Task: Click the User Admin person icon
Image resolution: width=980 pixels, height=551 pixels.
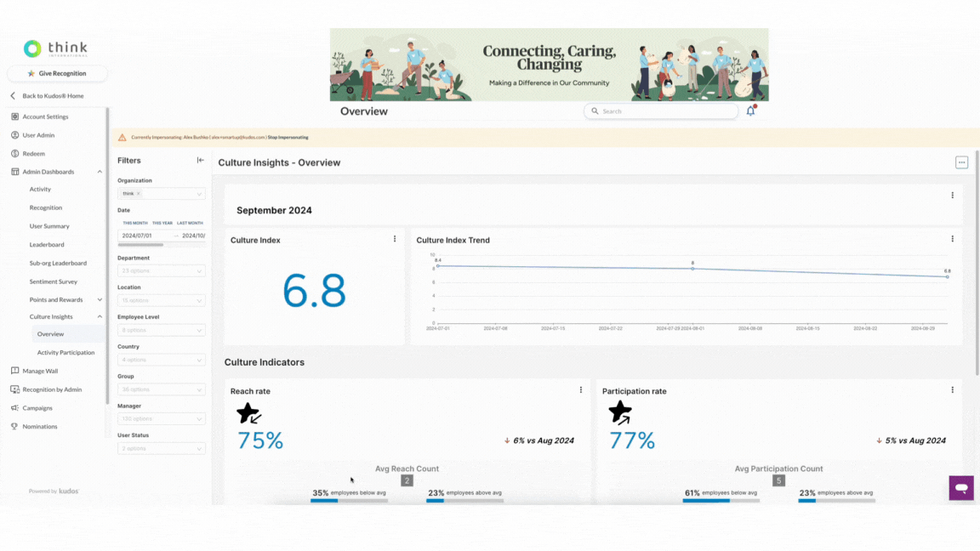Action: pyautogui.click(x=15, y=135)
